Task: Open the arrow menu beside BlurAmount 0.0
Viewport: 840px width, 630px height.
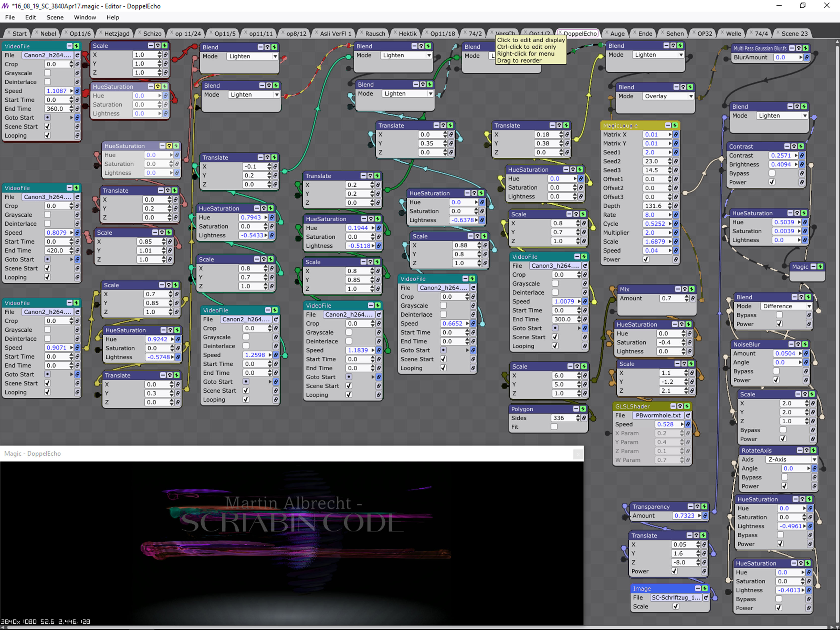Action: pyautogui.click(x=800, y=57)
